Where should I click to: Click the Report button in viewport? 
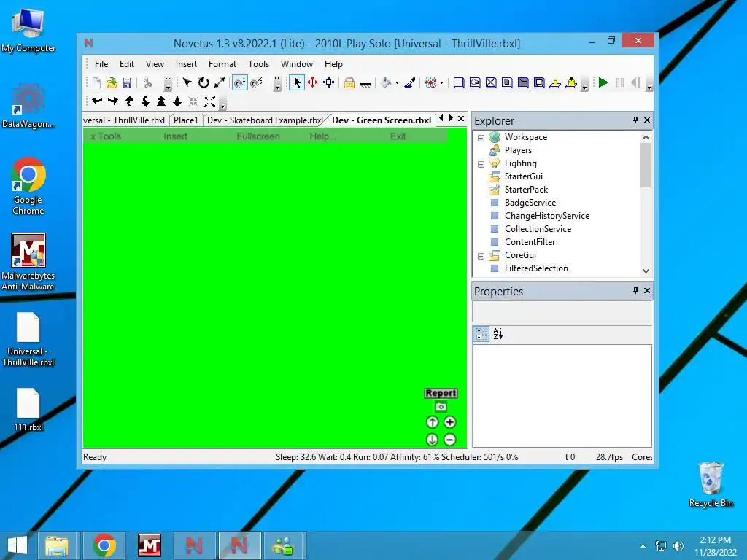(x=441, y=393)
